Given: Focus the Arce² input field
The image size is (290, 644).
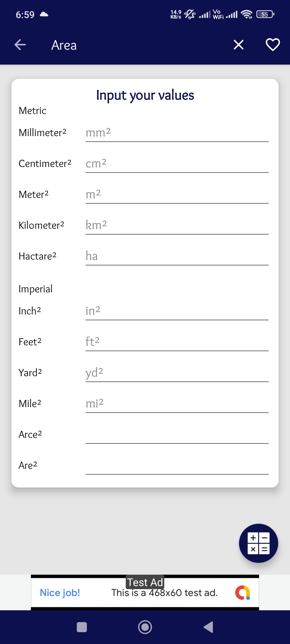Looking at the screenshot, I should [177, 435].
